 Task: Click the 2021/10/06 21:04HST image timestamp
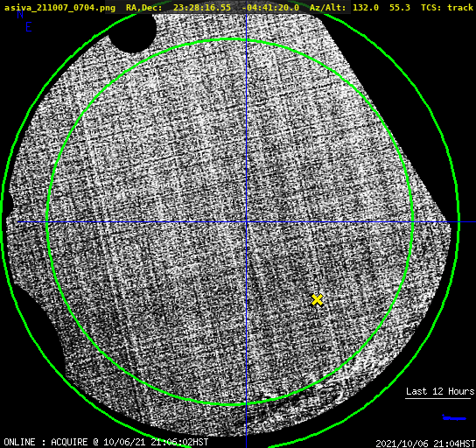[x=425, y=444]
